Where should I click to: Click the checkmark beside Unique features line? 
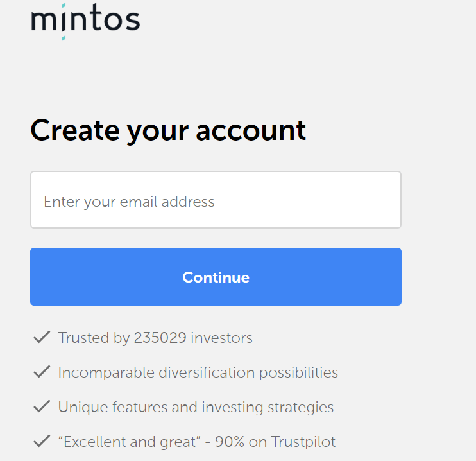[42, 406]
